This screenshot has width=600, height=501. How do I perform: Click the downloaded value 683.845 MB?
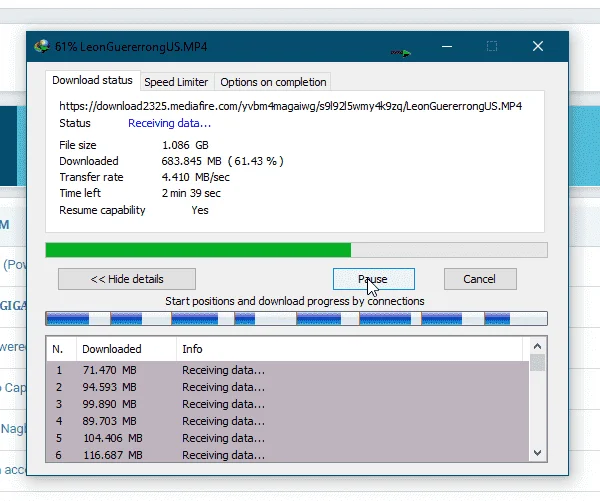click(x=191, y=161)
